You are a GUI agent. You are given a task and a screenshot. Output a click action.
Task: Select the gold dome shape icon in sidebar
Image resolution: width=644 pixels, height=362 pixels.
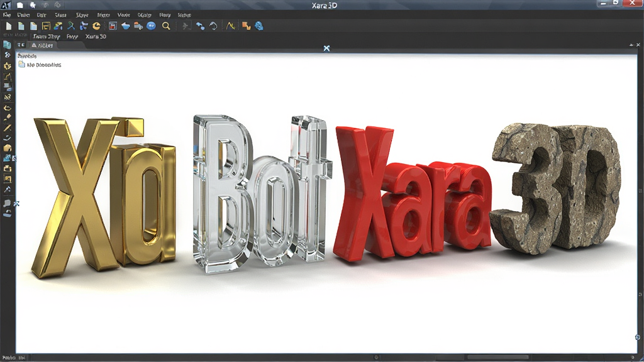[8, 148]
